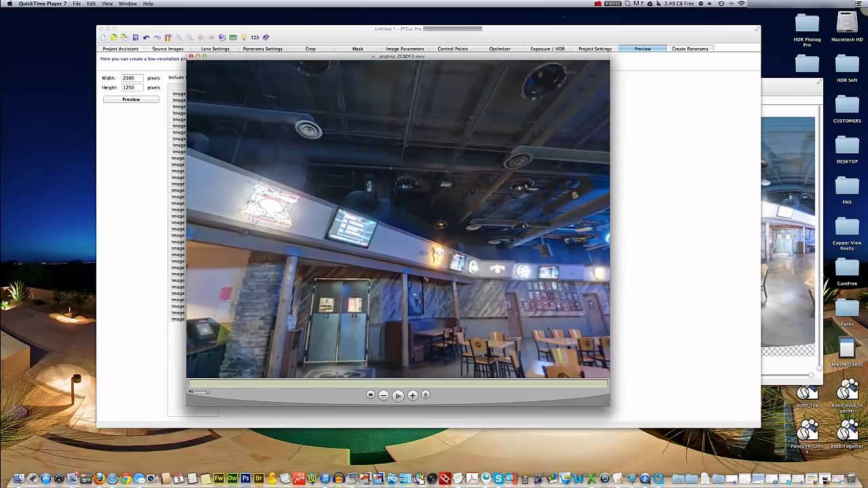
Task: Click the Wi-Fi status icon in menu bar
Action: [742, 4]
